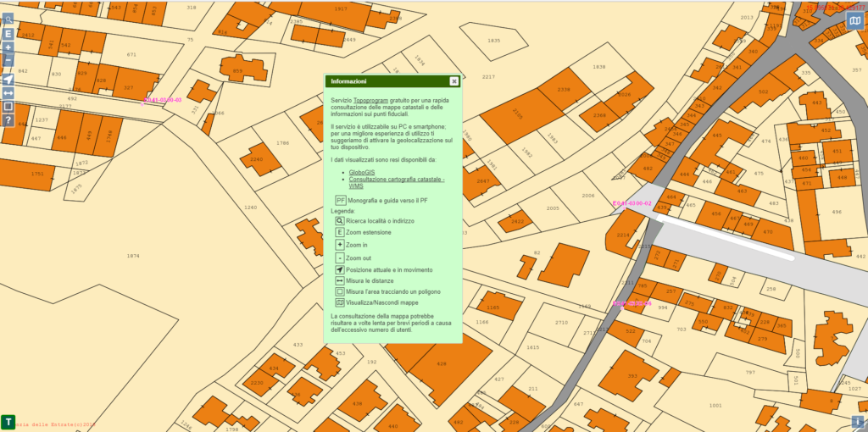
Task: Click building number 2368
Action: [599, 115]
